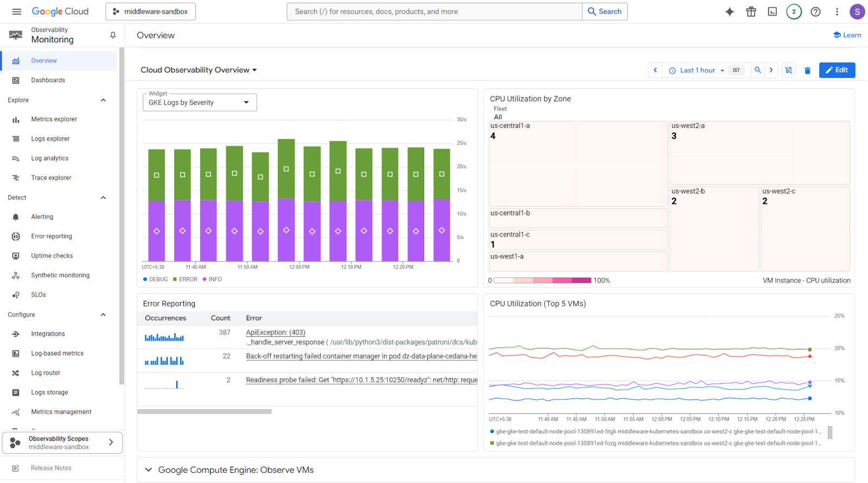Open the ApiException: (403) error link
Image resolution: width=868 pixels, height=483 pixels.
[276, 332]
